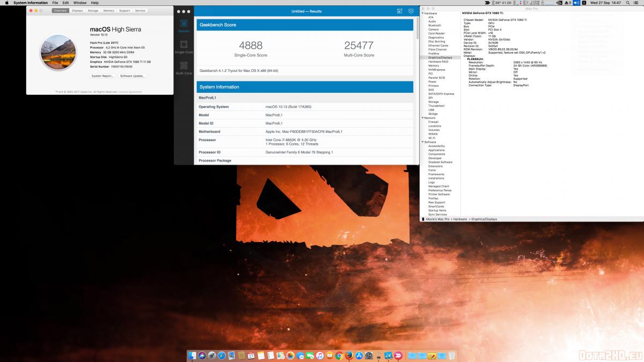Select Firewall under Network
The width and height of the screenshot is (644, 362).
433,122
